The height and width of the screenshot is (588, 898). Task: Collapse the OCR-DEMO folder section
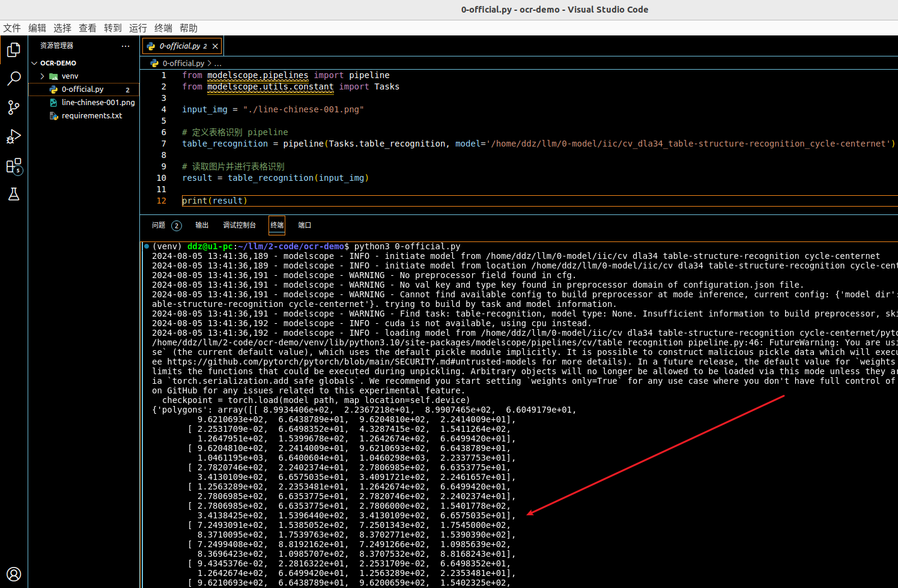point(34,63)
